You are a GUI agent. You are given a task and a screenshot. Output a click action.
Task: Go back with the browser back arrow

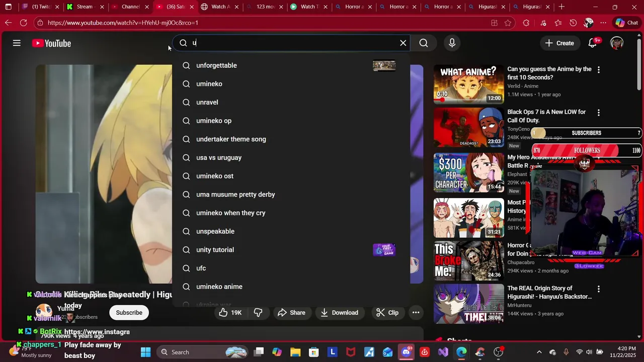click(8, 23)
